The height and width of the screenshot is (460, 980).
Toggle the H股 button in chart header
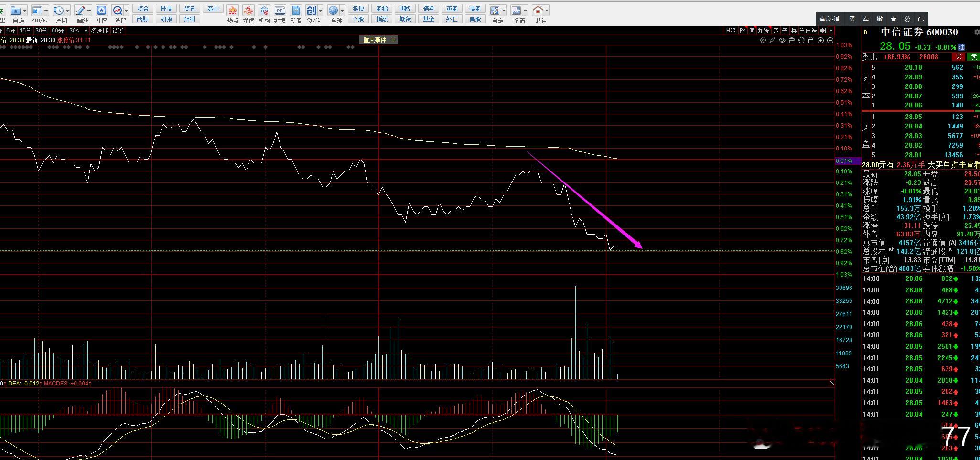click(731, 31)
